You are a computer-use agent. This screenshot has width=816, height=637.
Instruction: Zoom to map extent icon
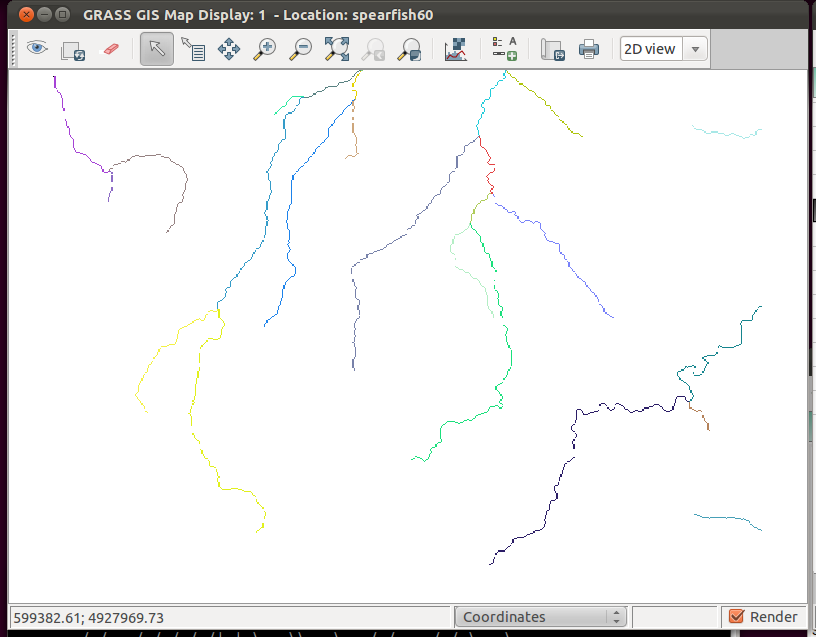(337, 49)
